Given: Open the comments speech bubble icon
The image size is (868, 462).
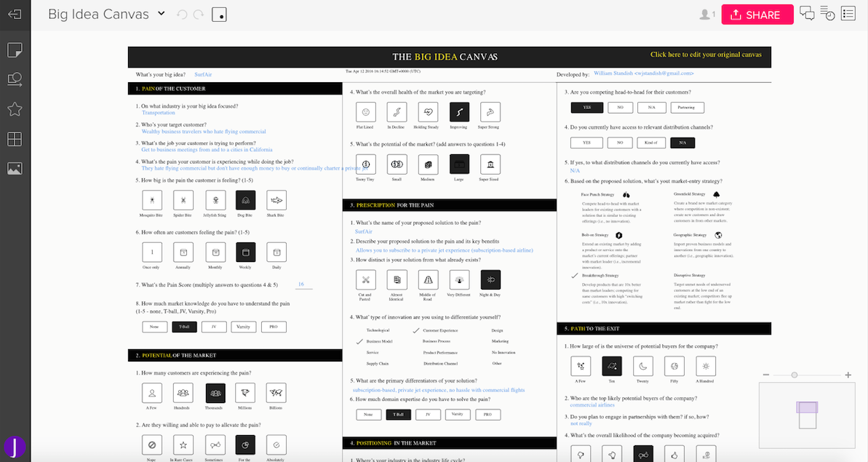Looking at the screenshot, I should [x=807, y=14].
